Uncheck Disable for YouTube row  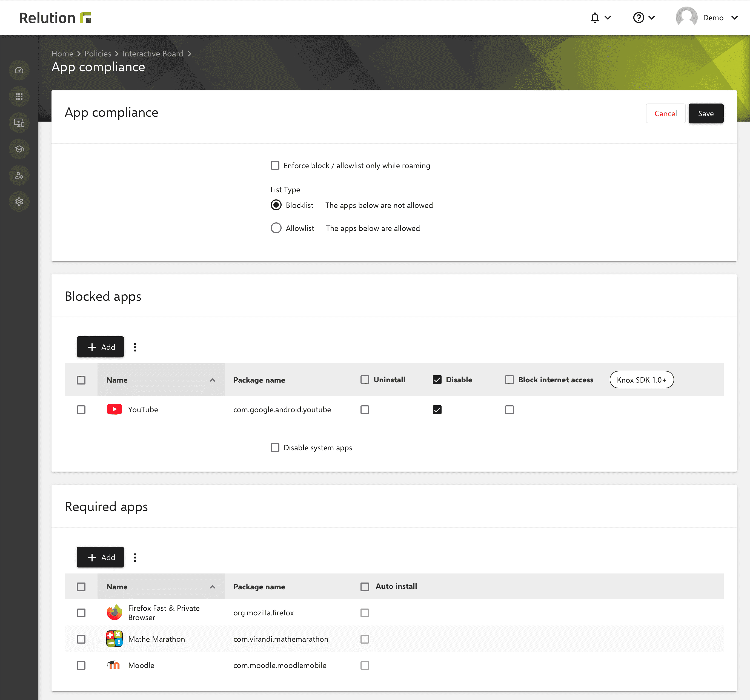coord(437,410)
